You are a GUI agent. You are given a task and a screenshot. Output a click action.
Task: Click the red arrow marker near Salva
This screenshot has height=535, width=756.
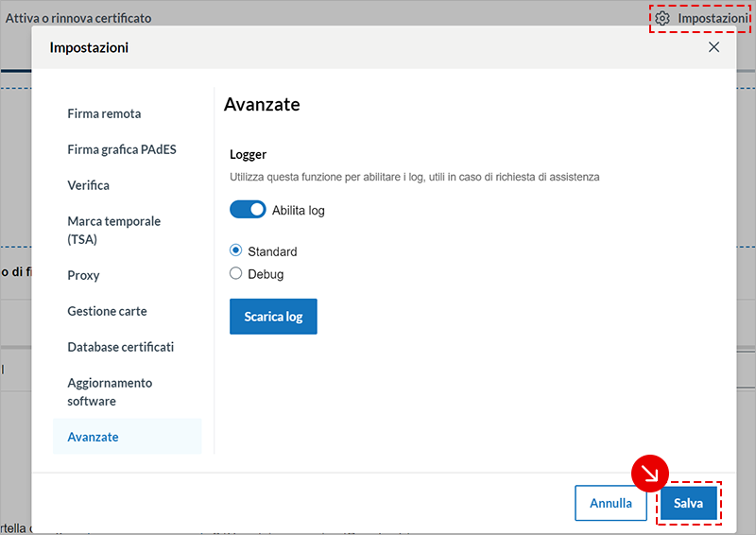pos(650,475)
